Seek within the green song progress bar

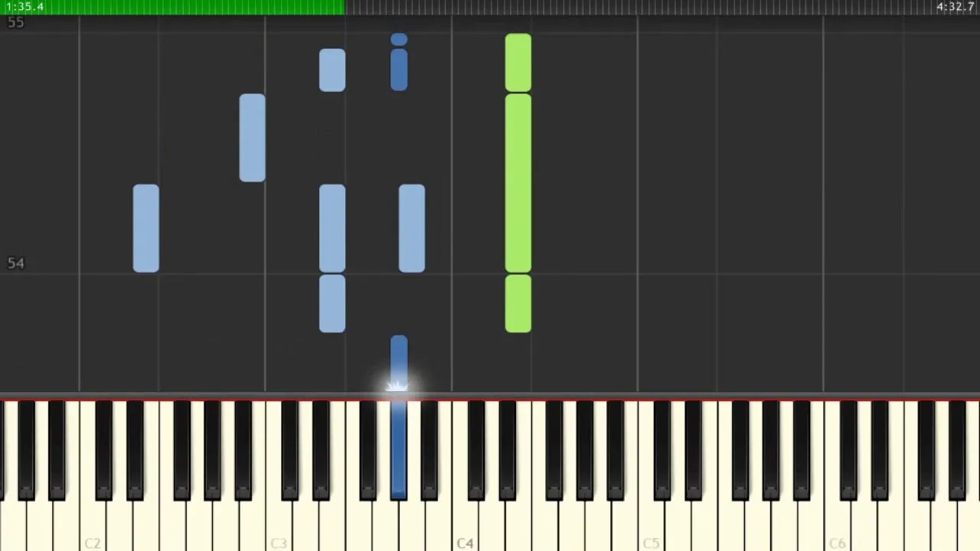(x=172, y=7)
